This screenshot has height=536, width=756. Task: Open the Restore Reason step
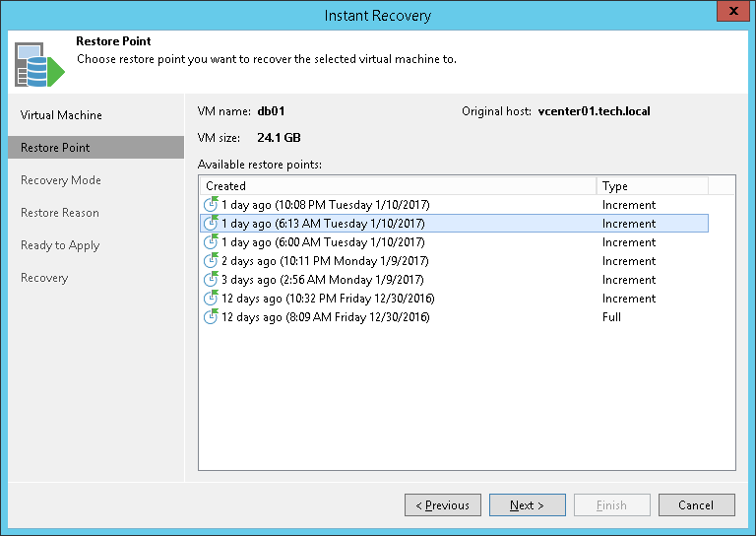pyautogui.click(x=60, y=213)
